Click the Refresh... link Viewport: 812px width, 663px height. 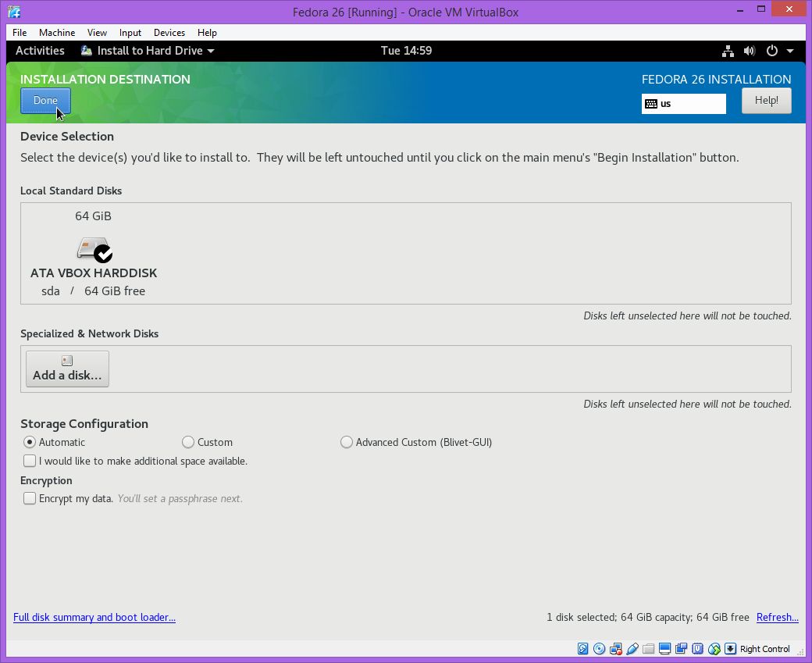778,617
